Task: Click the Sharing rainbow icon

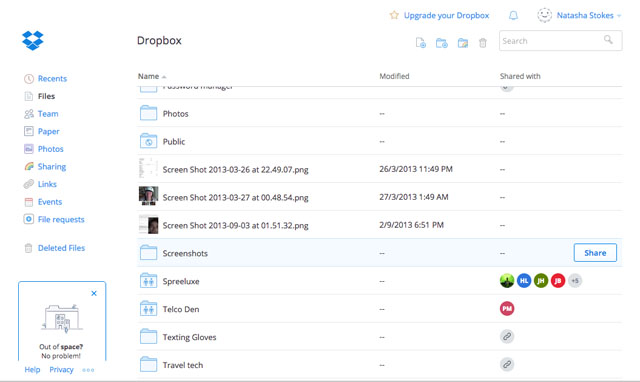Action: click(x=29, y=167)
